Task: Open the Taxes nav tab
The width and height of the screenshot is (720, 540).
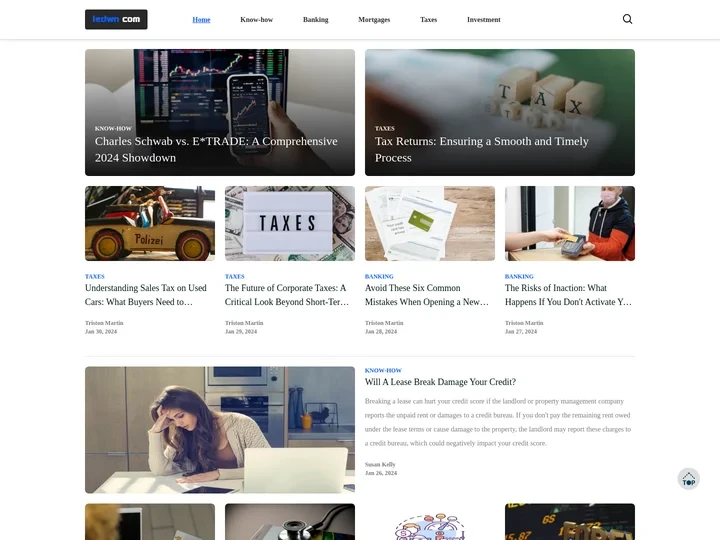Action: tap(428, 20)
